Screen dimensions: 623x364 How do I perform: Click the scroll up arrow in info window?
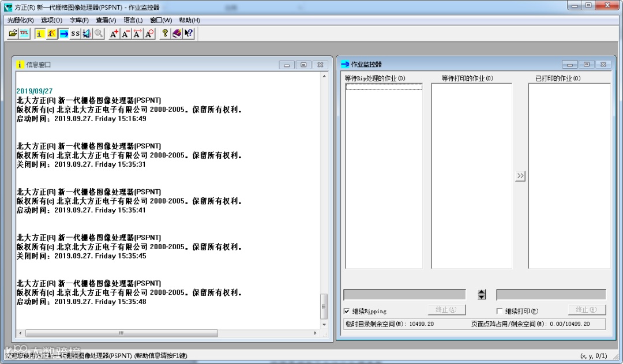pos(324,76)
